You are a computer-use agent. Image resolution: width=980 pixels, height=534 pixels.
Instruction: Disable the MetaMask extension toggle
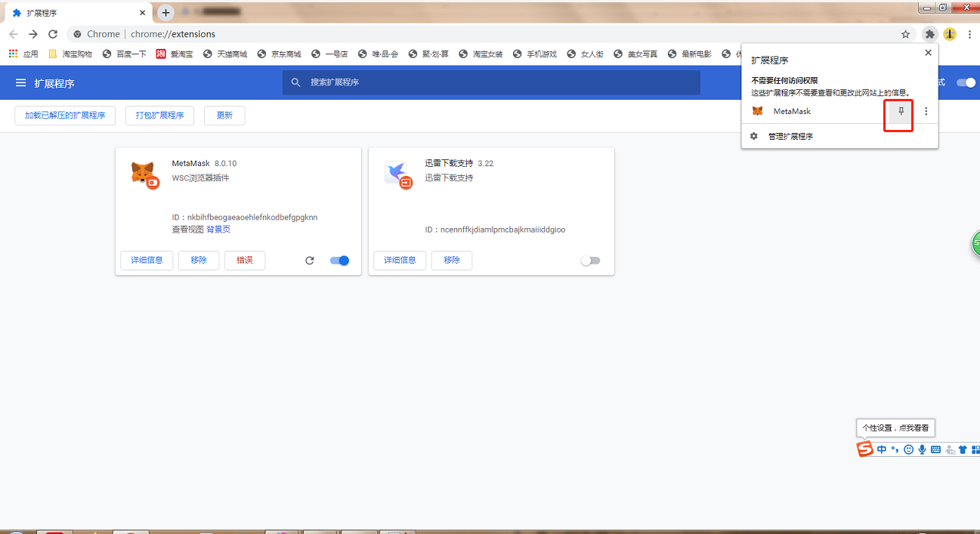[339, 261]
